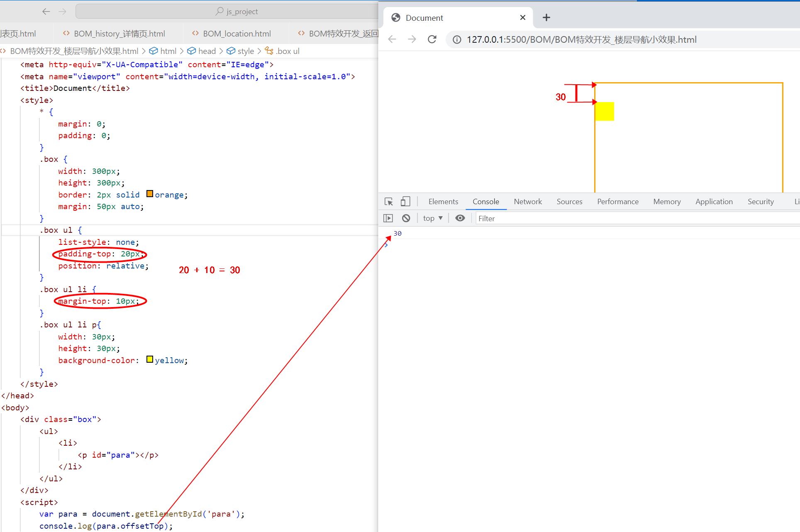Image resolution: width=800 pixels, height=532 pixels.
Task: Open the Application panel
Action: tap(714, 202)
